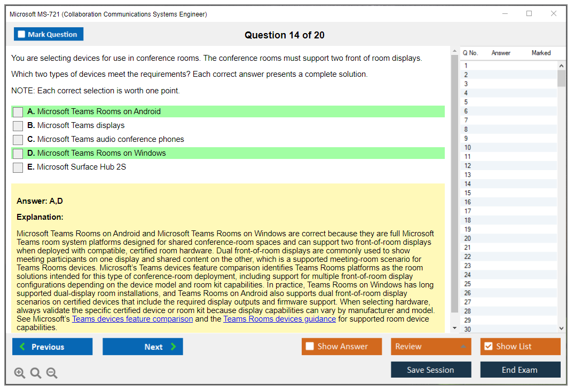Select row 25 in the list
This screenshot has width=574, height=392.
509,284
